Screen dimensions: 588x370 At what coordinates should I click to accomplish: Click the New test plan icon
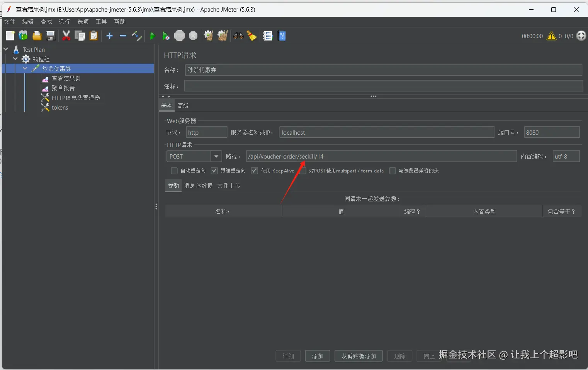pyautogui.click(x=10, y=36)
